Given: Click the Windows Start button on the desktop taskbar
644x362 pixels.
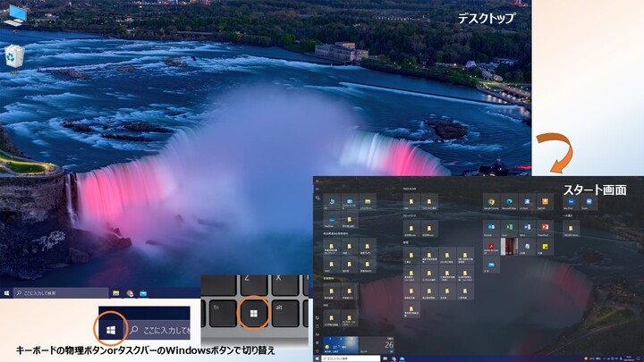Looking at the screenshot, I should 6,293.
